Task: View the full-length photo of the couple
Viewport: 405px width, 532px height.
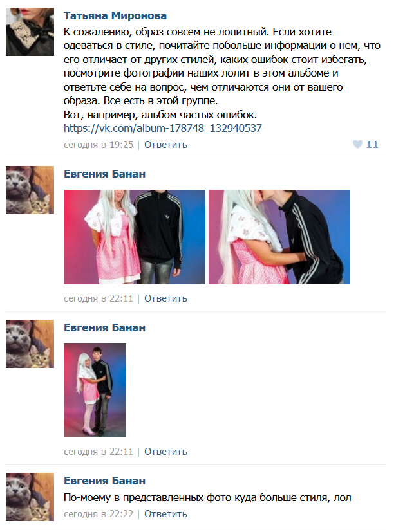Action: (x=95, y=390)
